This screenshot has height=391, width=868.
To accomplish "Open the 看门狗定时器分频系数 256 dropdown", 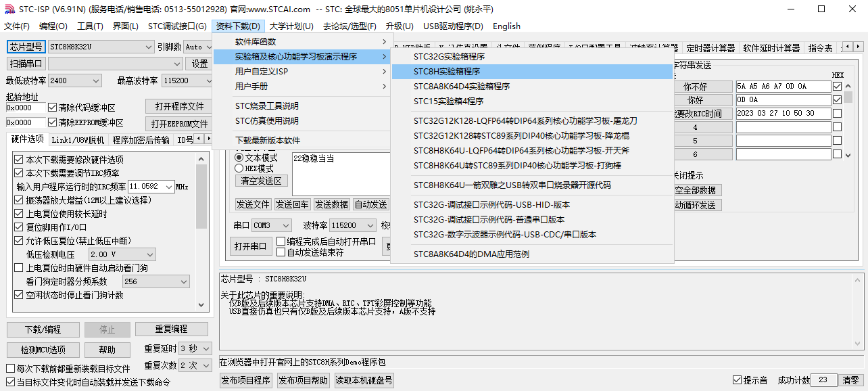I will click(x=156, y=281).
